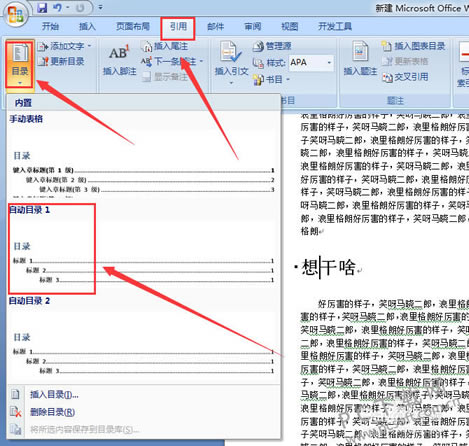The width and height of the screenshot is (469, 446).
Task: Choose the 自动目录 1 gallery entry
Action: pyautogui.click(x=143, y=248)
